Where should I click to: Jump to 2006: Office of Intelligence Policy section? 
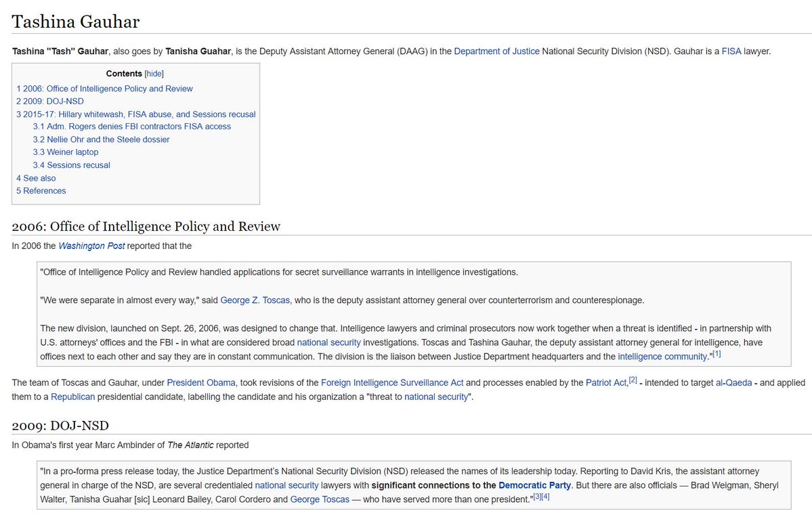click(104, 89)
